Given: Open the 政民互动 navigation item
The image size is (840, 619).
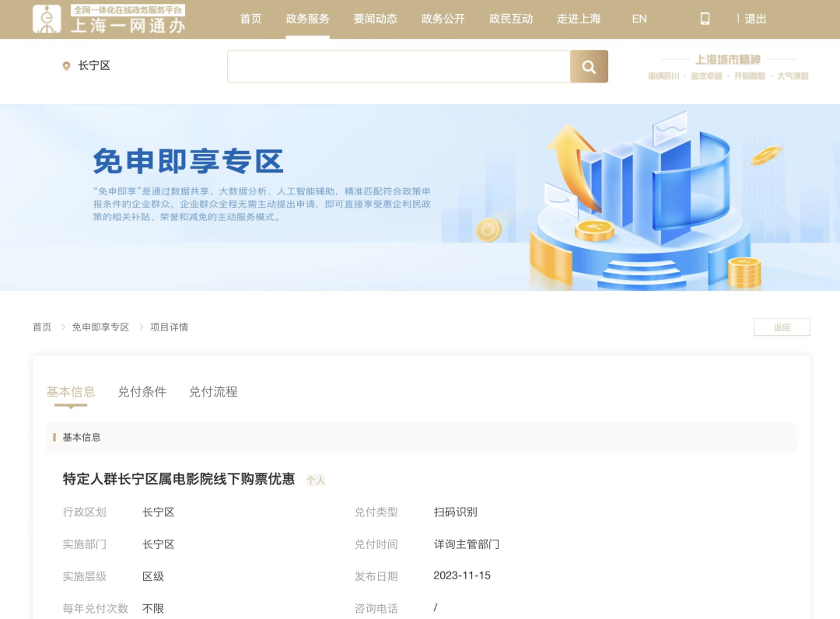Looking at the screenshot, I should (x=510, y=19).
